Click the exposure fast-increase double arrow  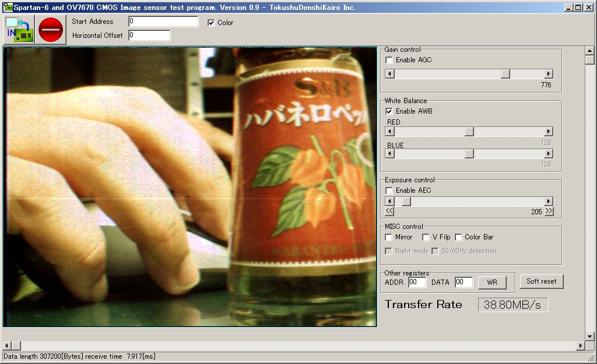click(x=549, y=211)
